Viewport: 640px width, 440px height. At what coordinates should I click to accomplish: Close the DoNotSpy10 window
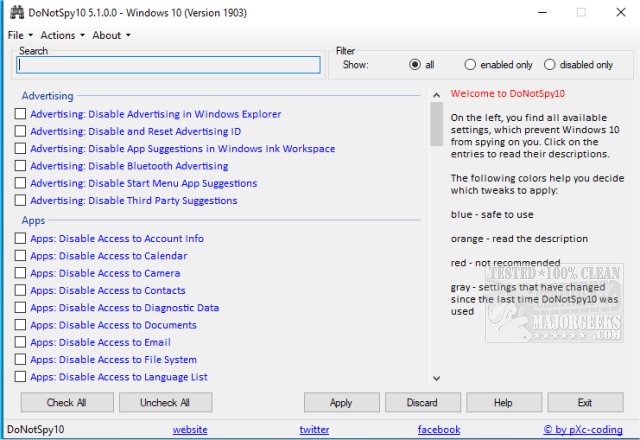[x=621, y=13]
